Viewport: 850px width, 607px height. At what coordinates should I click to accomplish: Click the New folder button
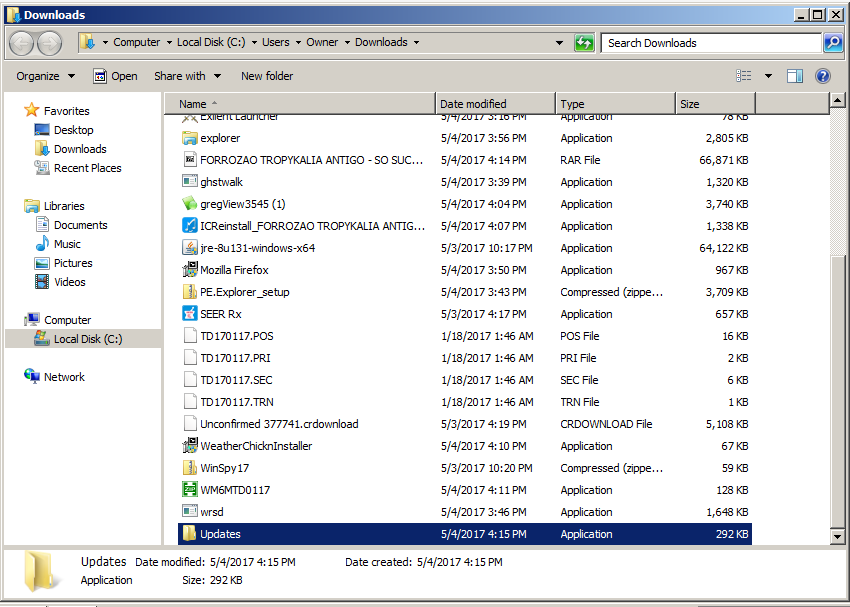tap(267, 76)
